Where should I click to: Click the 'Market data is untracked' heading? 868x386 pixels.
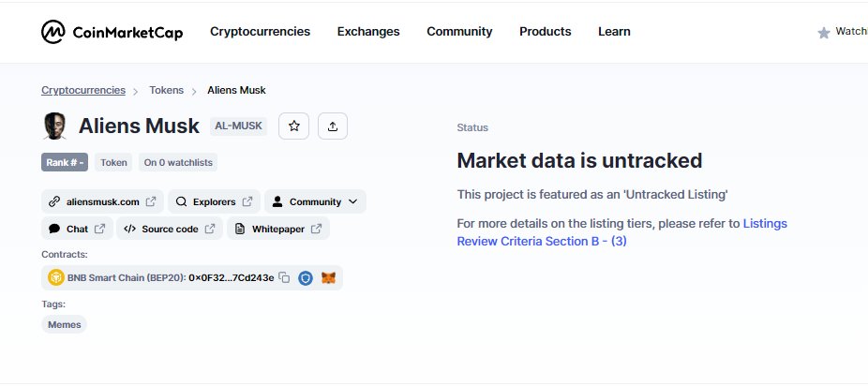(579, 161)
